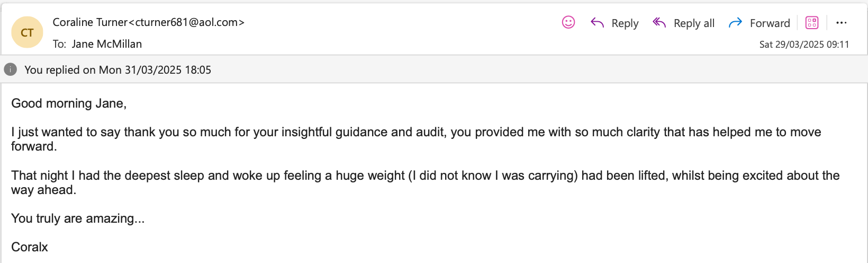Click sender name Coraline Turner
The height and width of the screenshot is (263, 868).
(90, 22)
